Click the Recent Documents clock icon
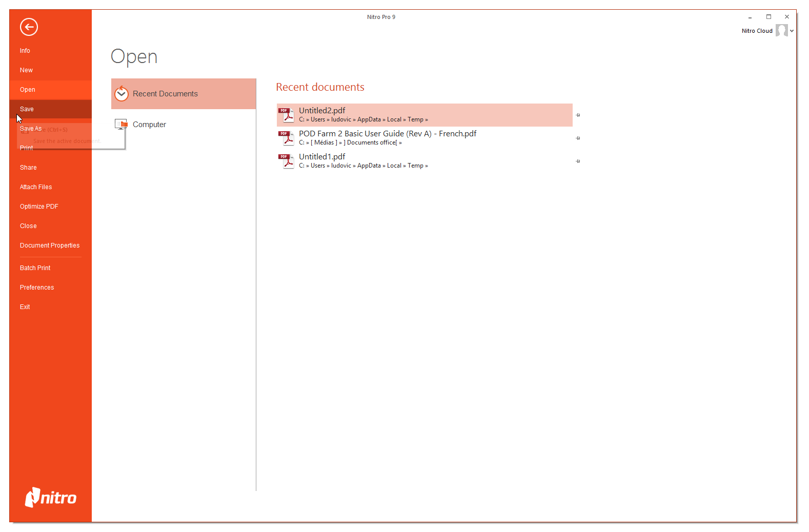The width and height of the screenshot is (809, 532). coord(122,94)
